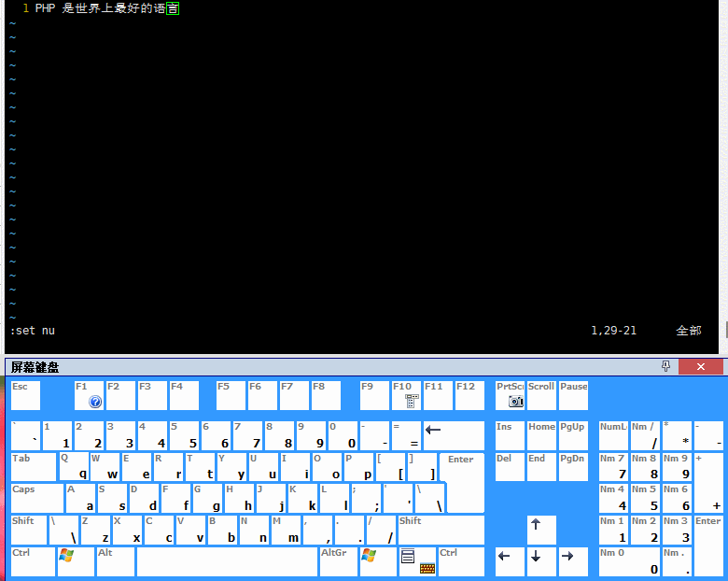Click the F12 key
The image size is (728, 581).
click(469, 395)
